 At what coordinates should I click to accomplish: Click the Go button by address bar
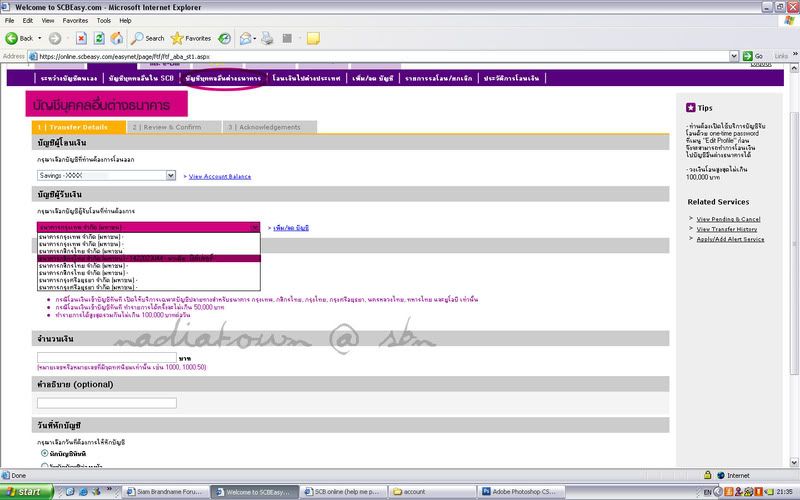tap(753, 56)
